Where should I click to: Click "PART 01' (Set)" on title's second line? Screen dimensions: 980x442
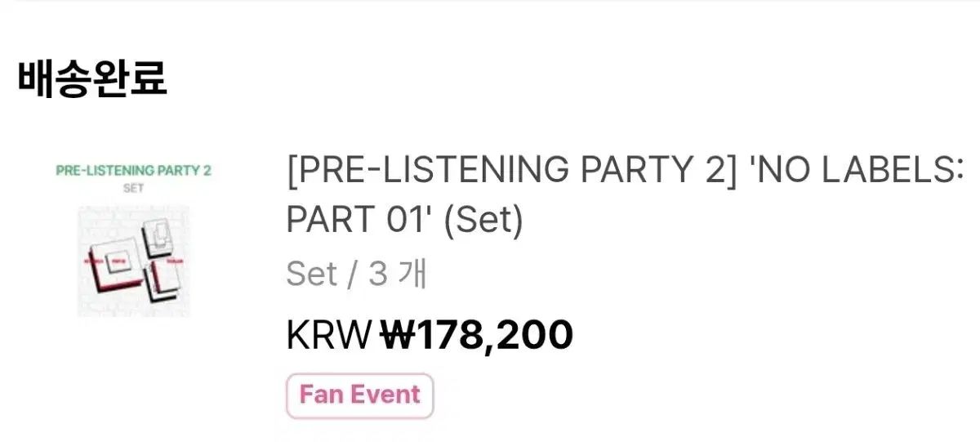404,220
